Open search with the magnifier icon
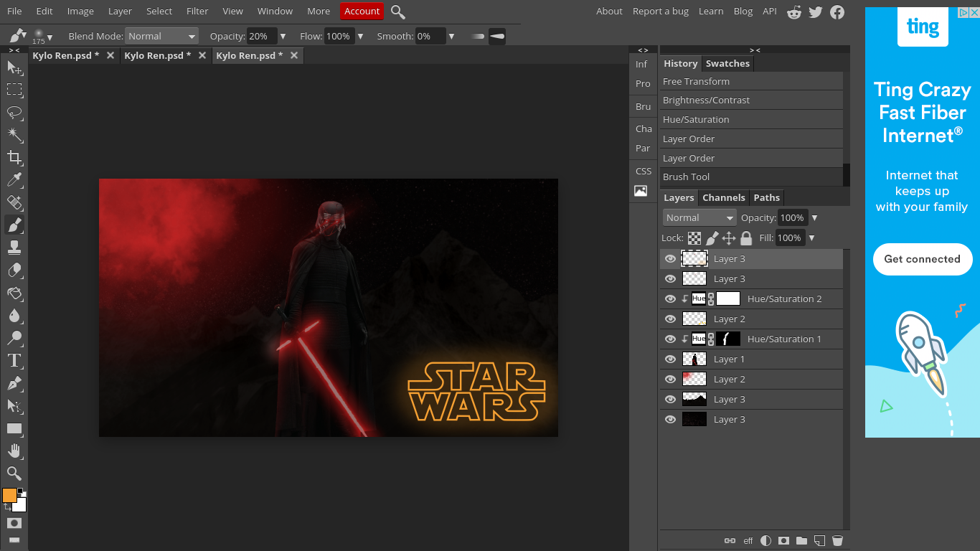This screenshot has height=551, width=980. point(398,11)
